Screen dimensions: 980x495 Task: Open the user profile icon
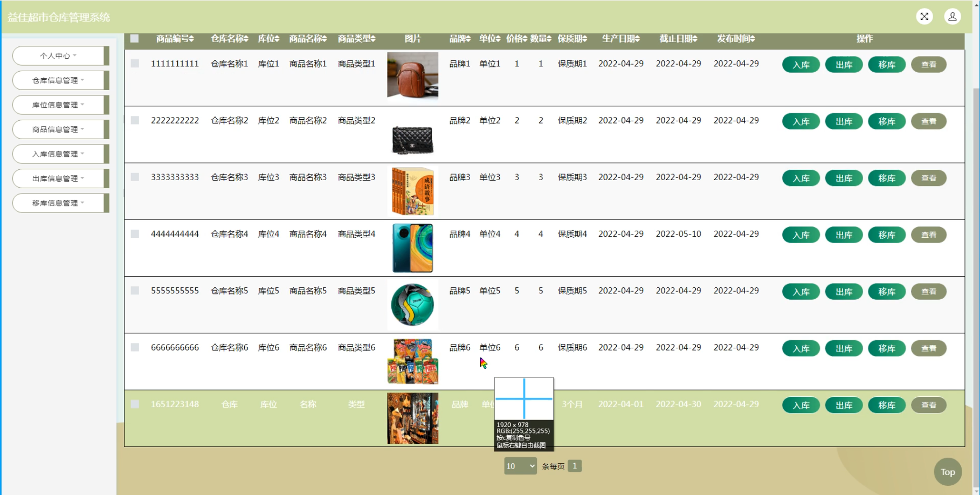pyautogui.click(x=953, y=17)
